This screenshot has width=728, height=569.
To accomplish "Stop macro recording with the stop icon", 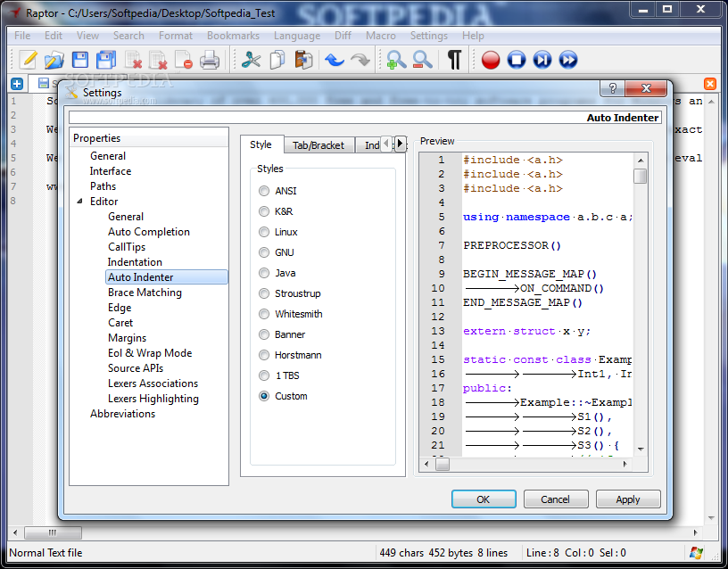I will pos(517,60).
